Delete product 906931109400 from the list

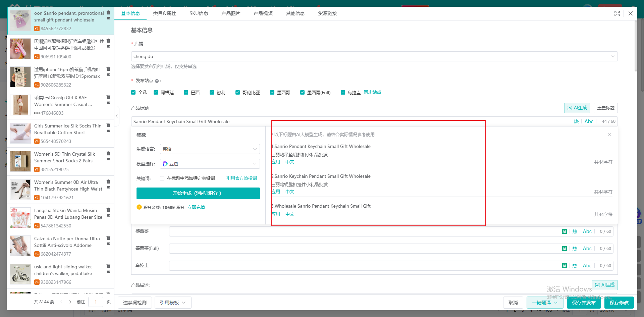108,41
